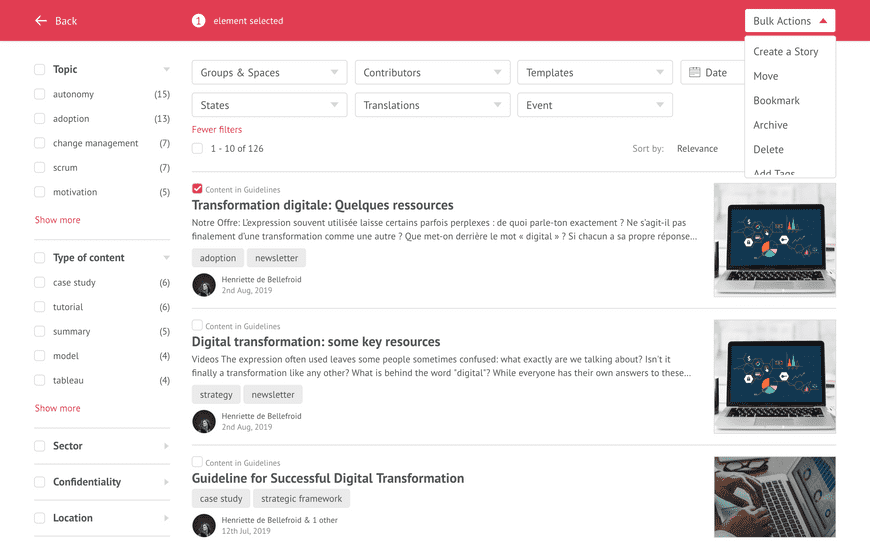Check the autonomy topic filter
This screenshot has width=870, height=544.
point(39,94)
